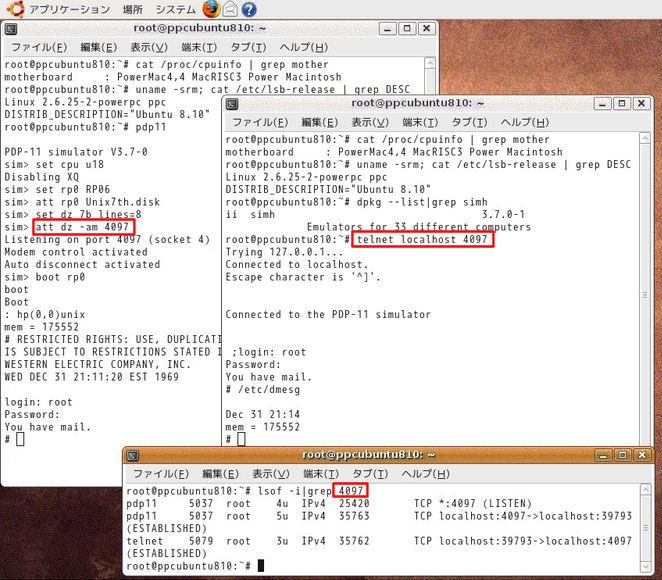Close the back pdp11 terminal window
The width and height of the screenshot is (662, 580).
pyautogui.click(x=426, y=28)
